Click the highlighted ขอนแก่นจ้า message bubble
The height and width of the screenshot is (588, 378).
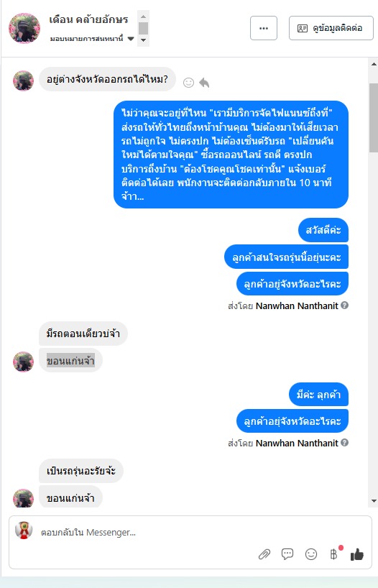70,360
